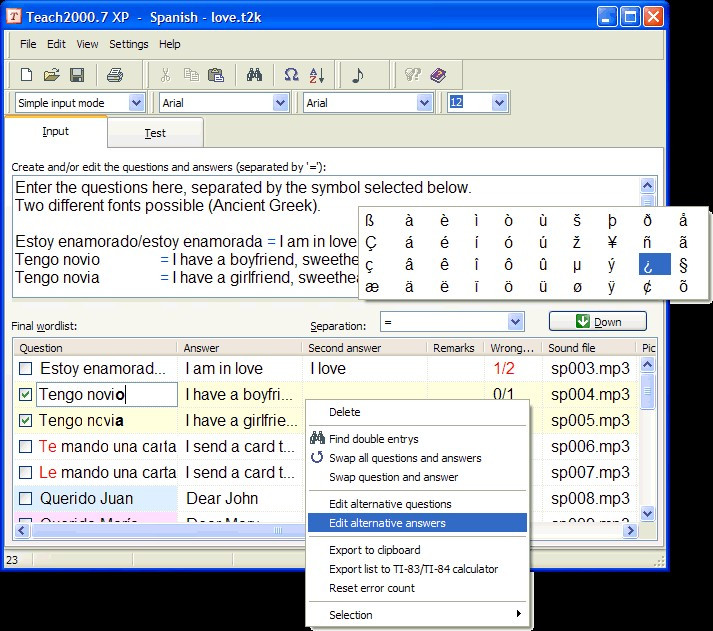Open the File menu

pyautogui.click(x=28, y=44)
